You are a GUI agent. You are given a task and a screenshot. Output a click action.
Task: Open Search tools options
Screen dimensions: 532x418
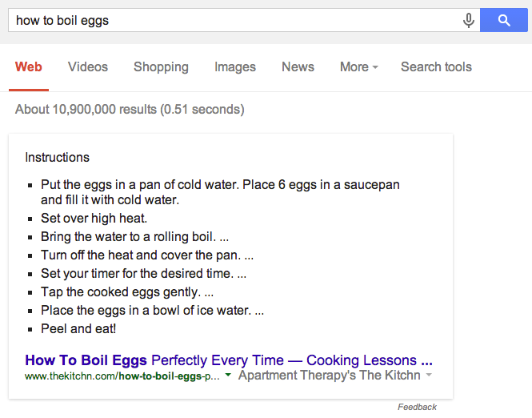coord(436,67)
